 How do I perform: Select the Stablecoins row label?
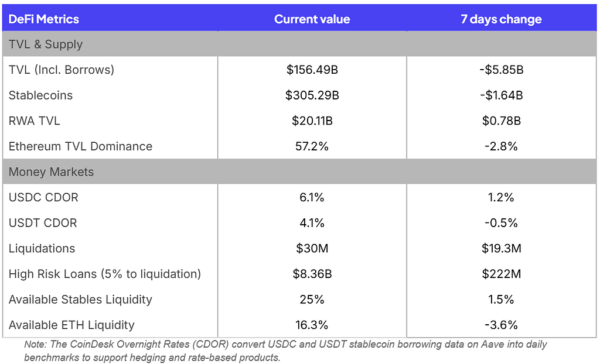pyautogui.click(x=40, y=95)
